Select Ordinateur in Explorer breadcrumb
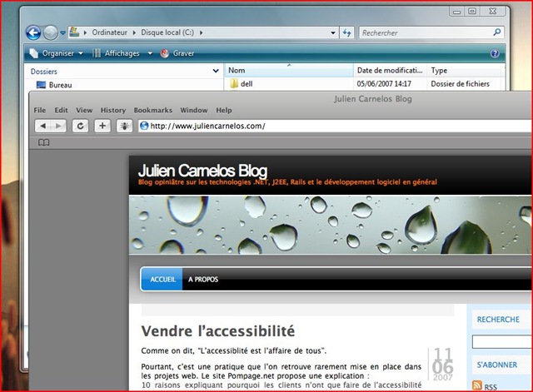Screen dimensions: 533x392 [109, 32]
